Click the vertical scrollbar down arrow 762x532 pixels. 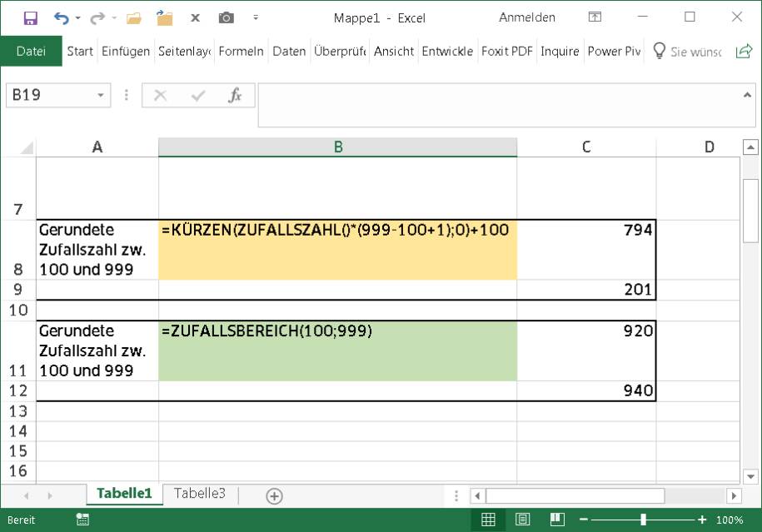coord(750,476)
